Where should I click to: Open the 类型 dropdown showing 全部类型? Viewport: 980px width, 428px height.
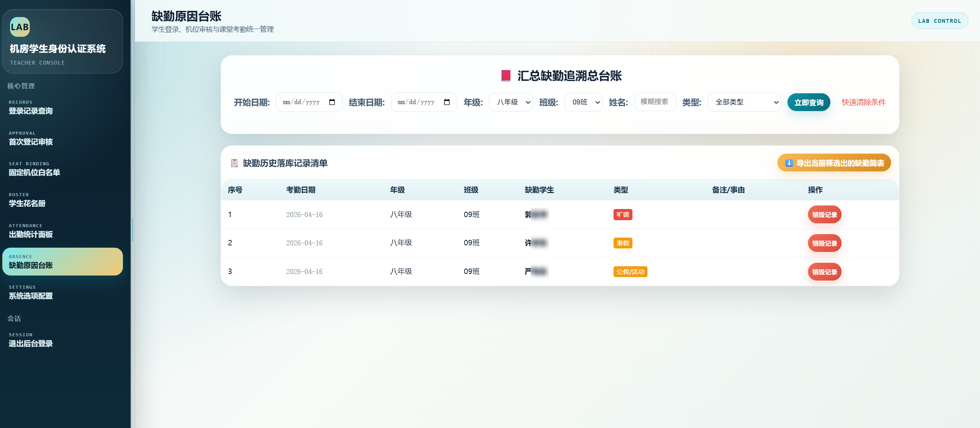click(744, 102)
